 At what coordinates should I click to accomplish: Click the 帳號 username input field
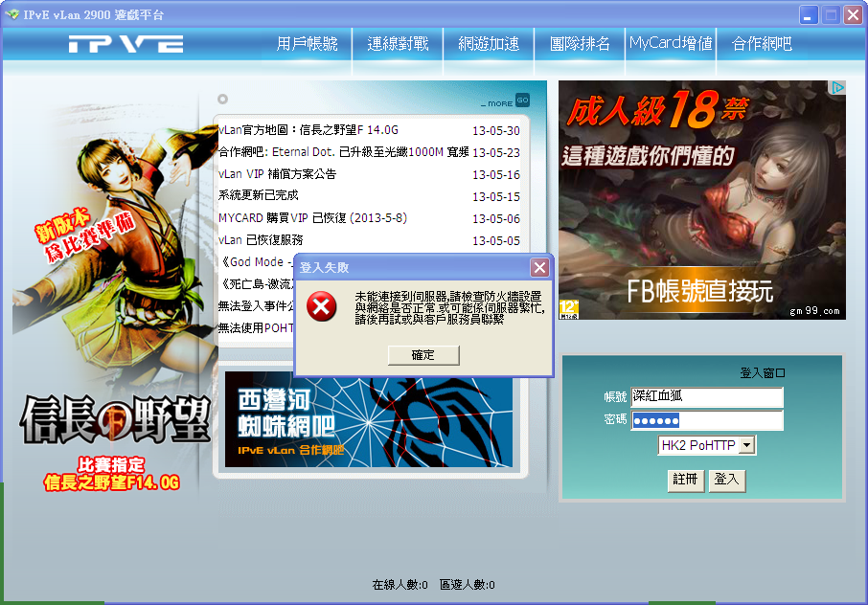coord(707,396)
